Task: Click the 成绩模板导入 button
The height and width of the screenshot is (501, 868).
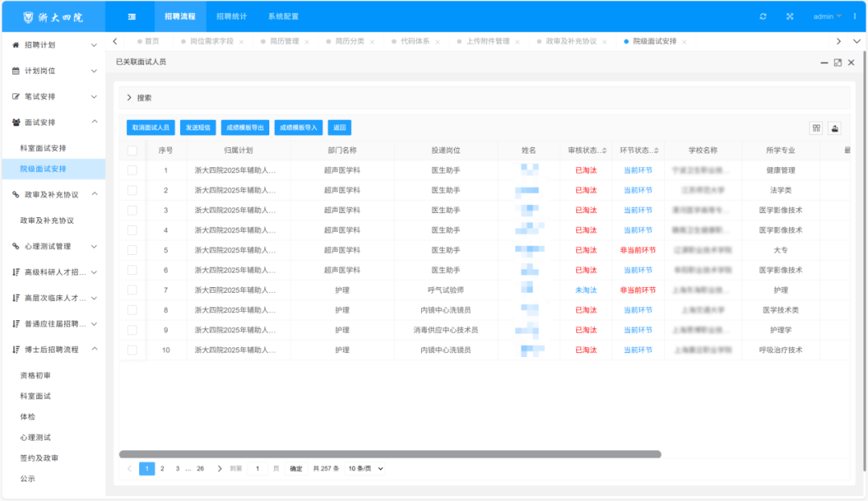Action: [298, 128]
